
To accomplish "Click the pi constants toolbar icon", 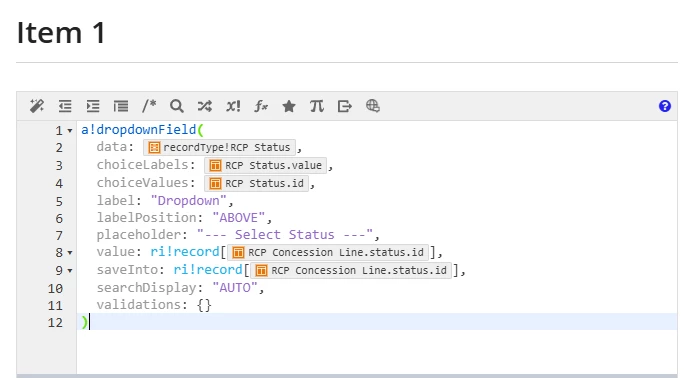I will click(x=317, y=106).
